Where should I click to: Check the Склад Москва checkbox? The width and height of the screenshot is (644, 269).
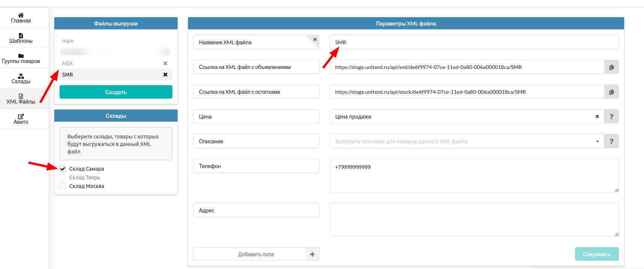[x=63, y=186]
